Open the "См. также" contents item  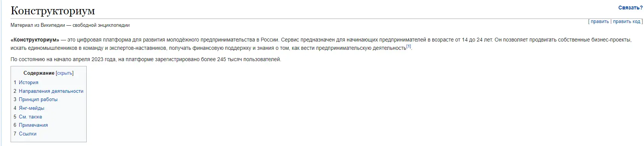pos(31,117)
